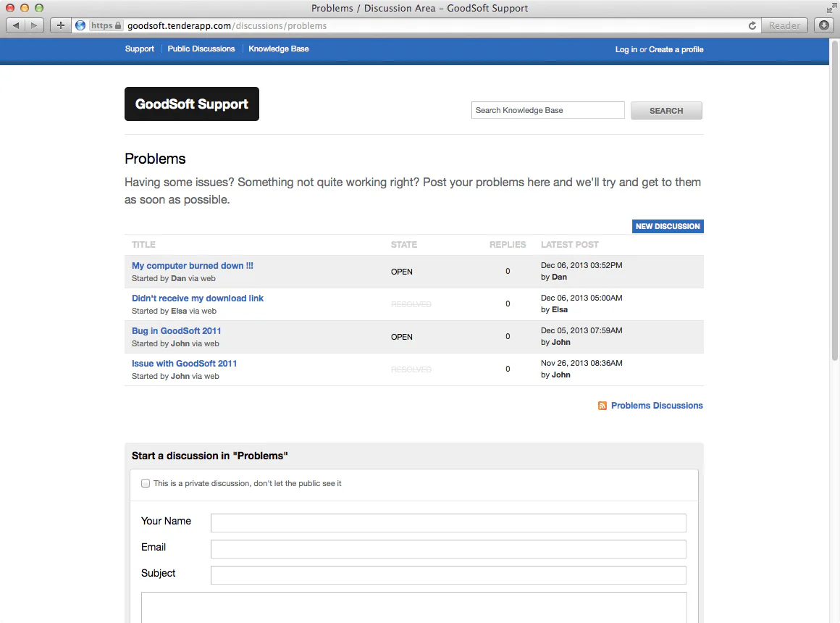Click the Log in link
840x623 pixels.
626,49
